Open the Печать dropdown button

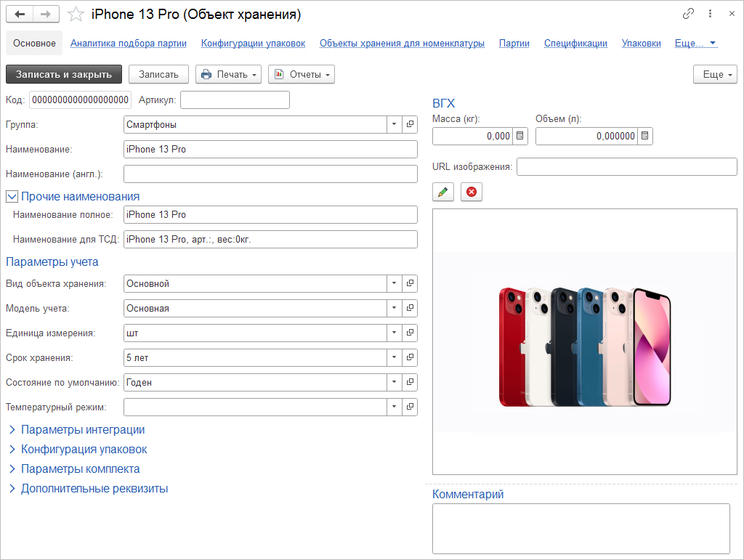pos(228,74)
